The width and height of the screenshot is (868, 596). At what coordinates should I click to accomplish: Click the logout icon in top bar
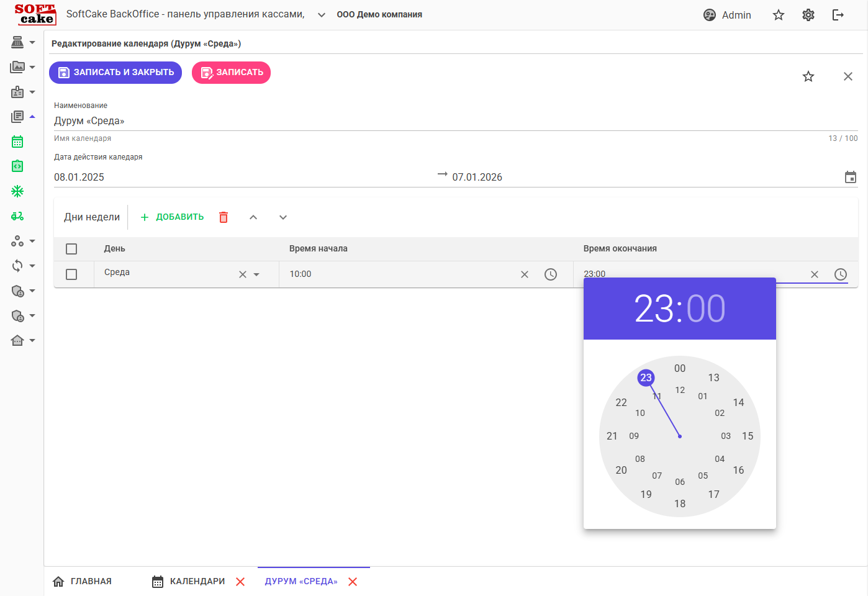tap(838, 15)
